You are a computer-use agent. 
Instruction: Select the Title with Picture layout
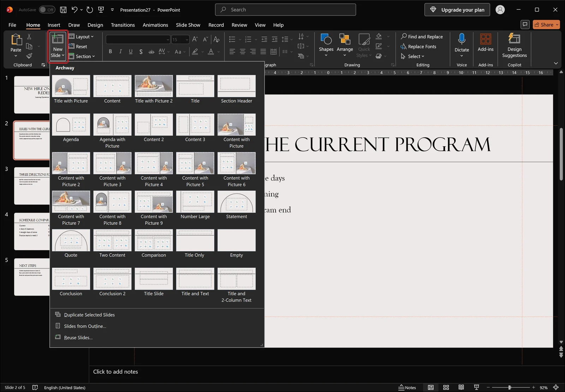[x=71, y=90]
